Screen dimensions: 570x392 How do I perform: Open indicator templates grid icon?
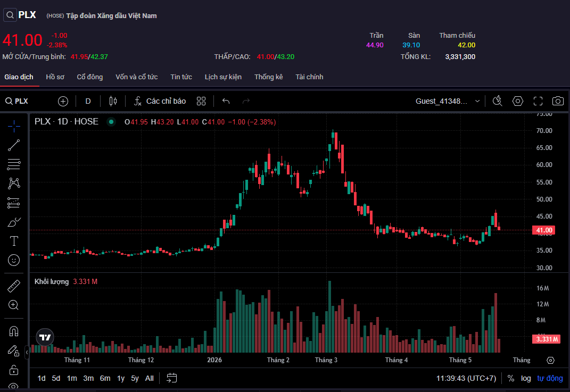coord(201,102)
